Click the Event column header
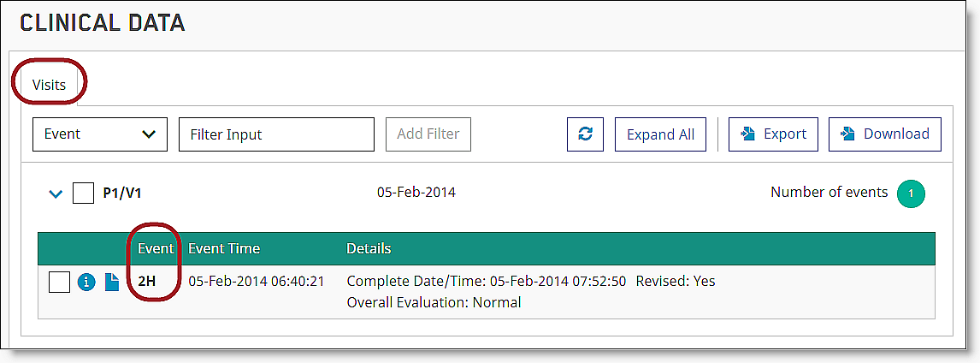The image size is (980, 363). tap(156, 249)
